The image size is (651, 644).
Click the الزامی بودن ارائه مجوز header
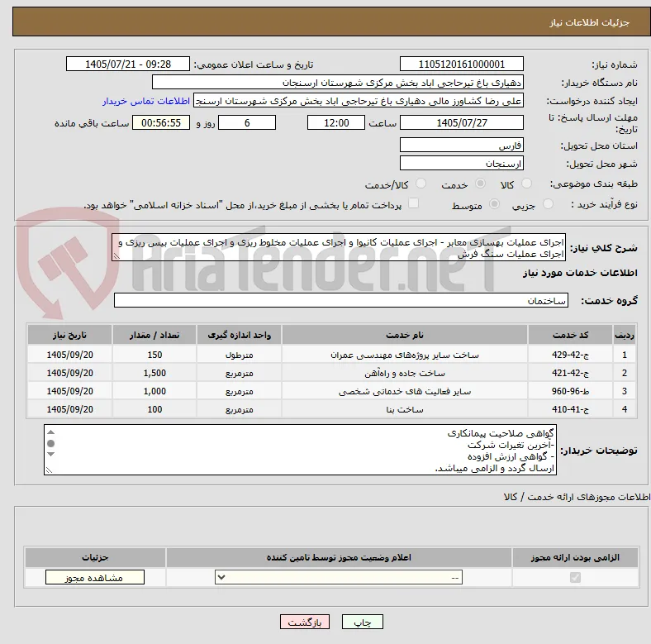tap(575, 557)
